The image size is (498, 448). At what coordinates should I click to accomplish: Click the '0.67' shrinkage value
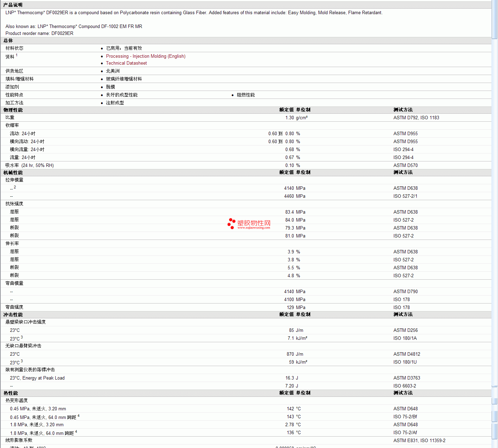[x=289, y=158]
